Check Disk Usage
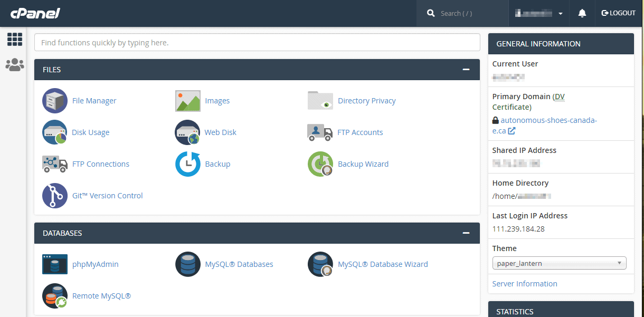Viewport: 644px width, 317px height. [x=90, y=132]
